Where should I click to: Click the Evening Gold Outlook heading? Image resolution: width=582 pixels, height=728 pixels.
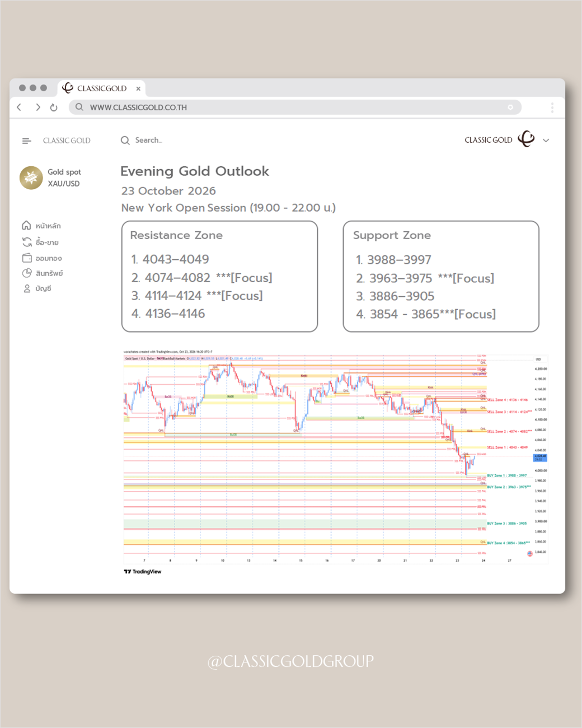coord(195,171)
